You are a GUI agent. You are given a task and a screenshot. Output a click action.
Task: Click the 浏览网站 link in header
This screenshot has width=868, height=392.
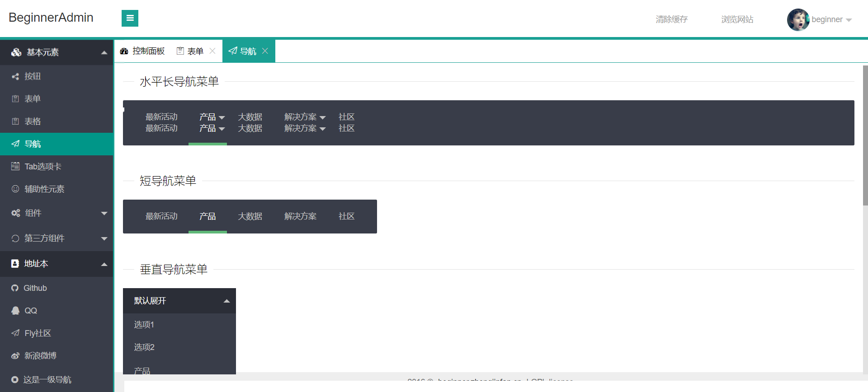[x=737, y=19]
